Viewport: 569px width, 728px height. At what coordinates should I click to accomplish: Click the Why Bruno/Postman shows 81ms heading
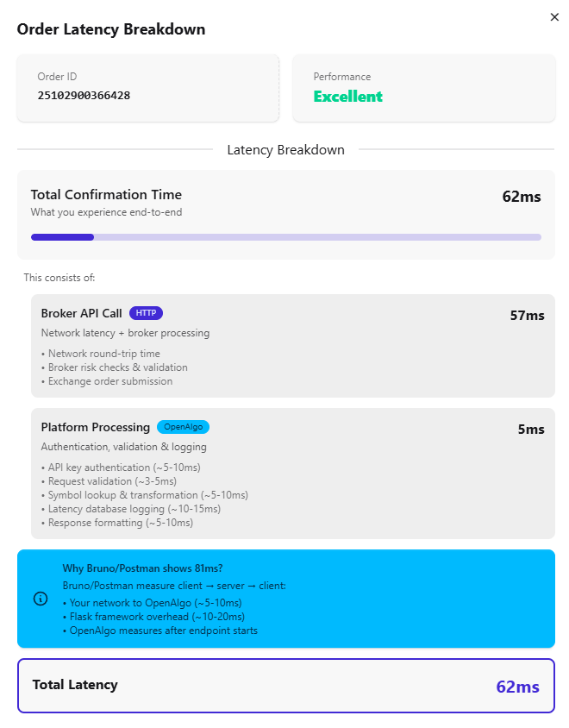point(142,568)
